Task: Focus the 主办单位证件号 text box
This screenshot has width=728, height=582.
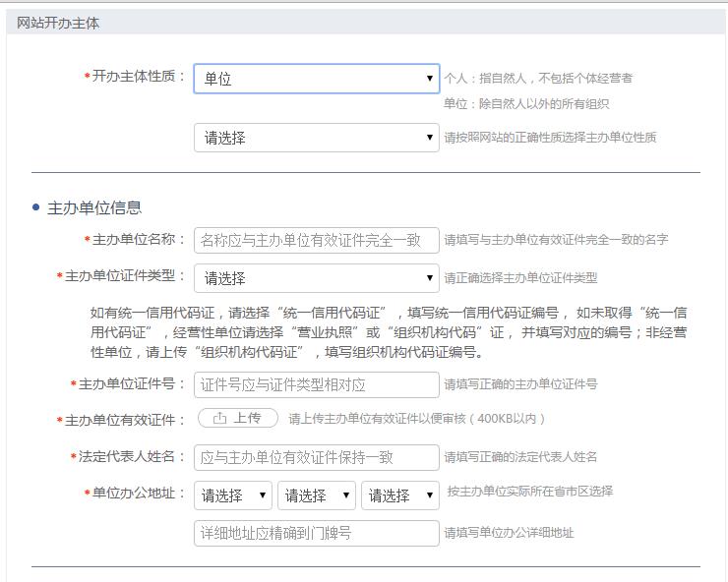Action: (x=316, y=384)
